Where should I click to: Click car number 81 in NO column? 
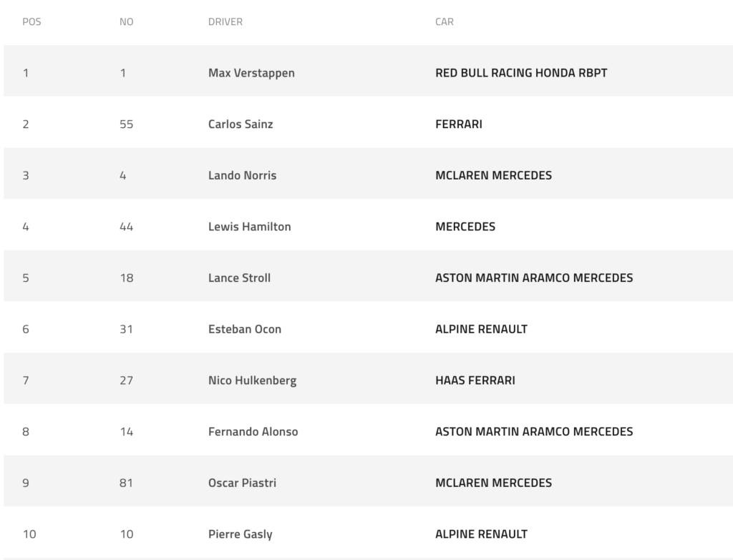pos(127,483)
